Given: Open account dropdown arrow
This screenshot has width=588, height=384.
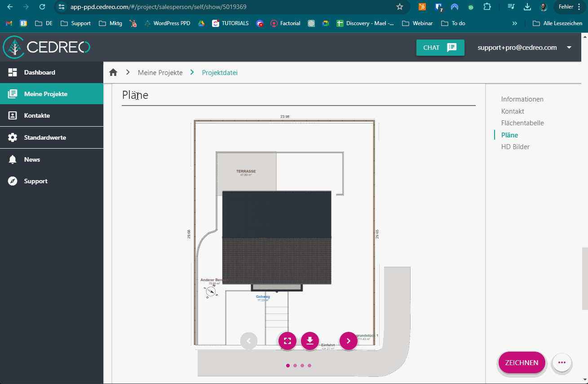Looking at the screenshot, I should tap(569, 48).
